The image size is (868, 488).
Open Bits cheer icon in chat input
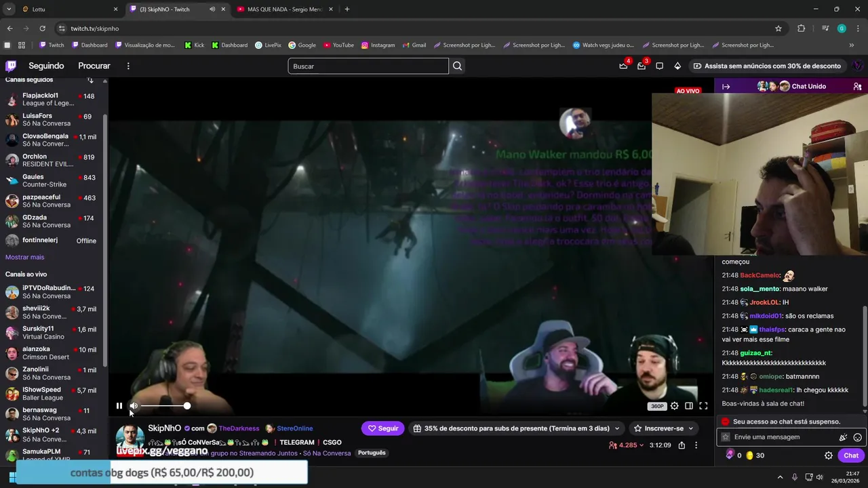click(843, 437)
